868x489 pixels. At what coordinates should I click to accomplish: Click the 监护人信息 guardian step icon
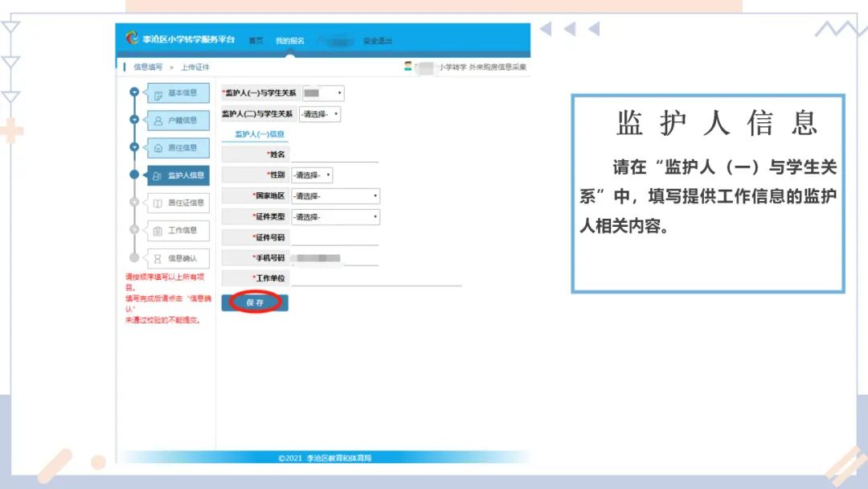(157, 175)
